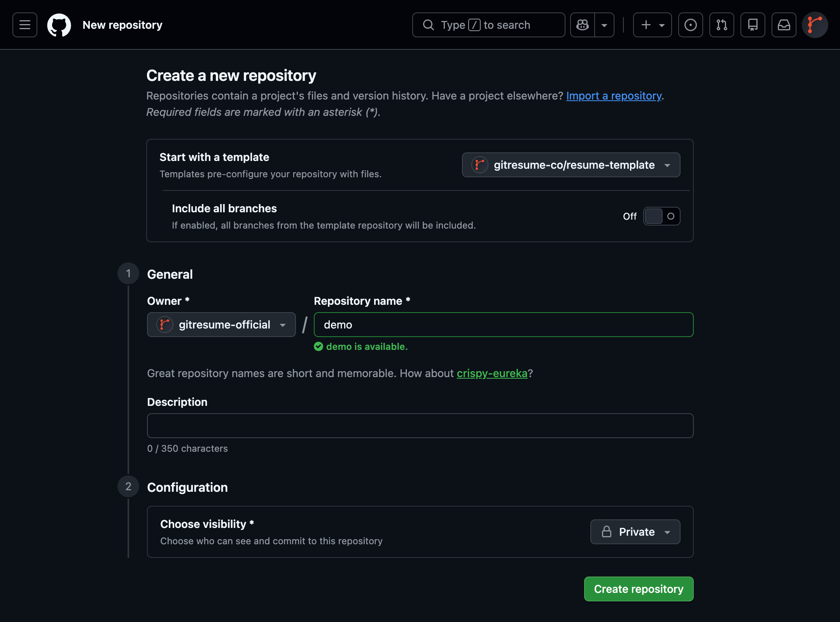
Task: Click the '0 / 350 characters' counter
Action: [x=187, y=448]
